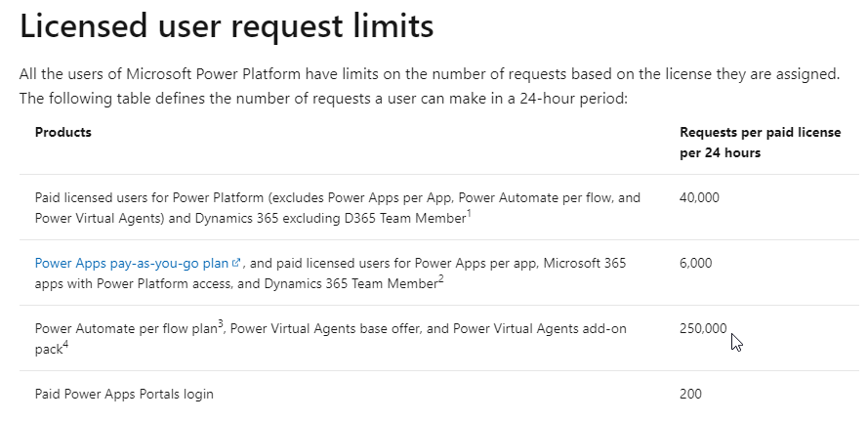Screen dimensions: 868x421
Task: Open the Power Apps pay-as-you-go plan link
Action: 132,263
